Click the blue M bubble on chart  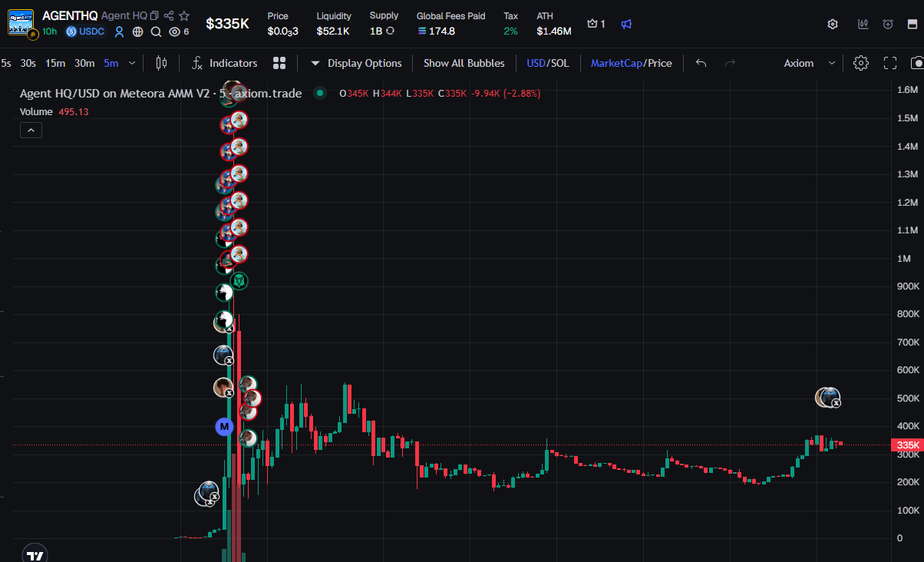click(224, 426)
